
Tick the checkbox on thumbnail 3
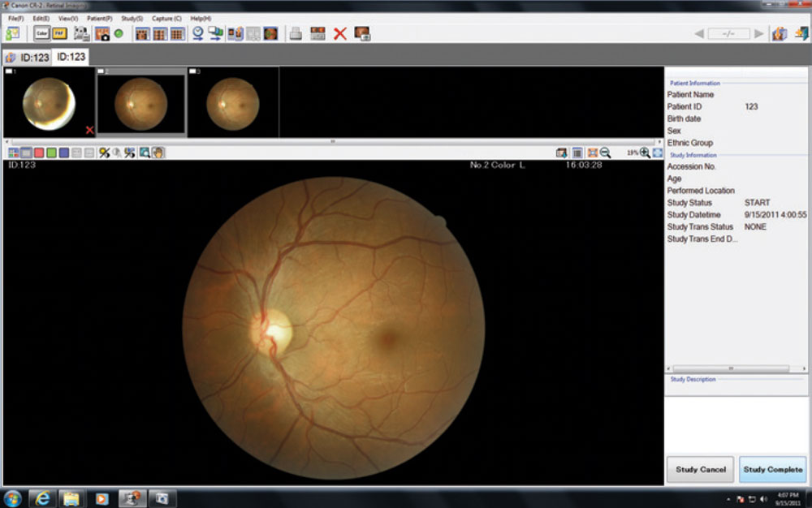point(192,71)
